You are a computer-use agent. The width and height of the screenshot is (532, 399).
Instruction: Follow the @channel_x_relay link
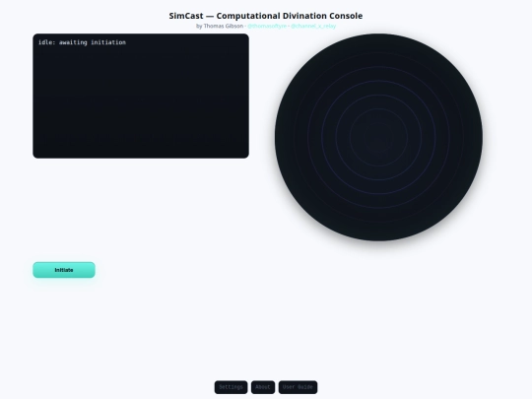[313, 26]
